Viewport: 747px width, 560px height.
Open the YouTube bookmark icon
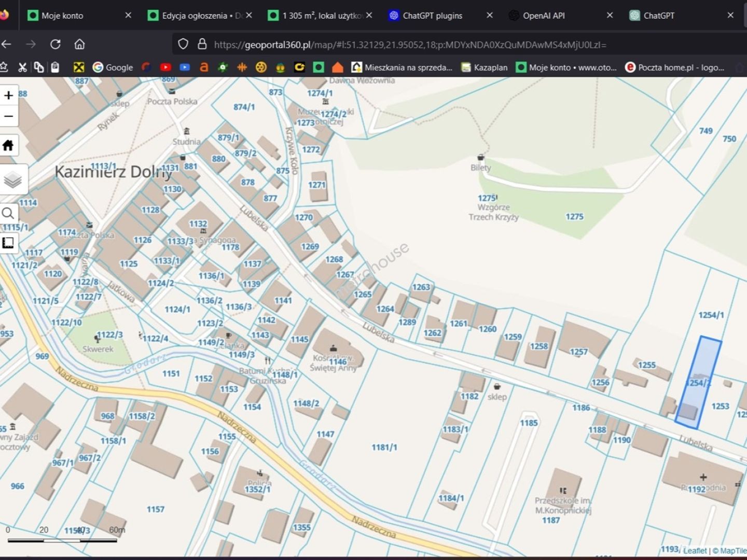(x=165, y=67)
